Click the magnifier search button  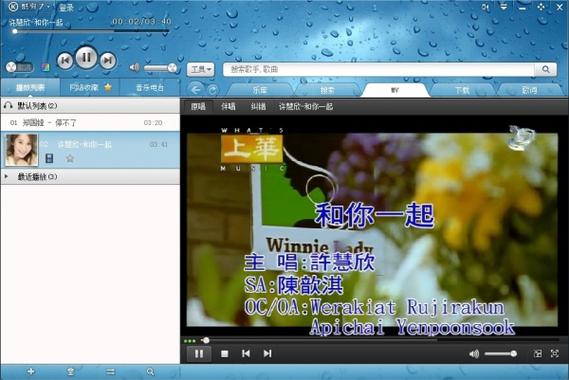point(545,69)
